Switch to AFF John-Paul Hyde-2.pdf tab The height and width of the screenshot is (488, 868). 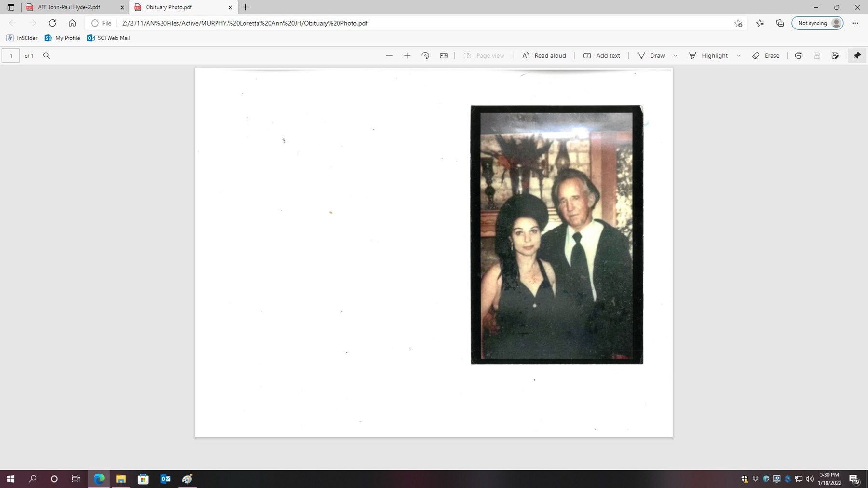tap(69, 7)
